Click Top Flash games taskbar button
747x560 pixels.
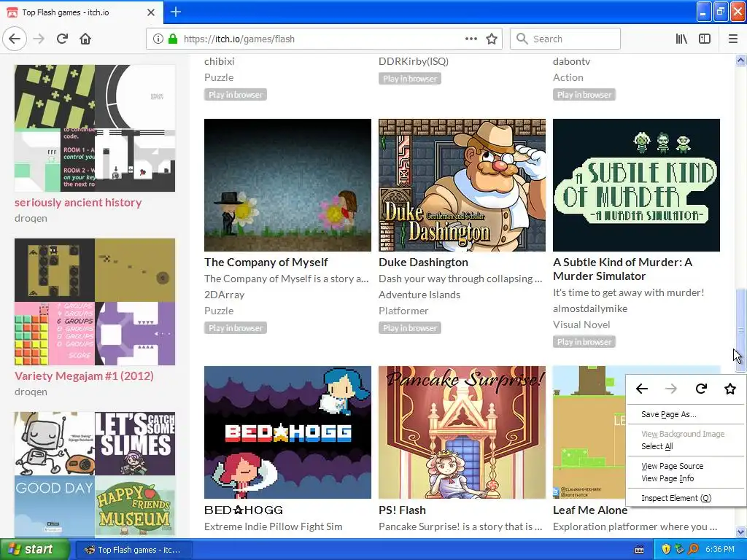(133, 550)
